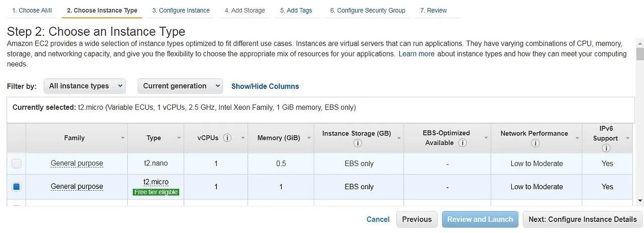The width and height of the screenshot is (644, 233).
Task: Click General purpose in t2.nano row
Action: pyautogui.click(x=77, y=164)
